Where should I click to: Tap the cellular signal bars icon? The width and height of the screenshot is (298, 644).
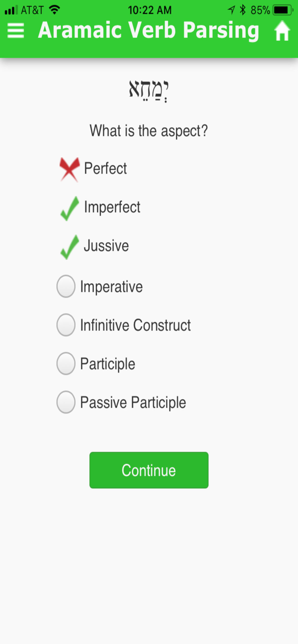[x=11, y=10]
